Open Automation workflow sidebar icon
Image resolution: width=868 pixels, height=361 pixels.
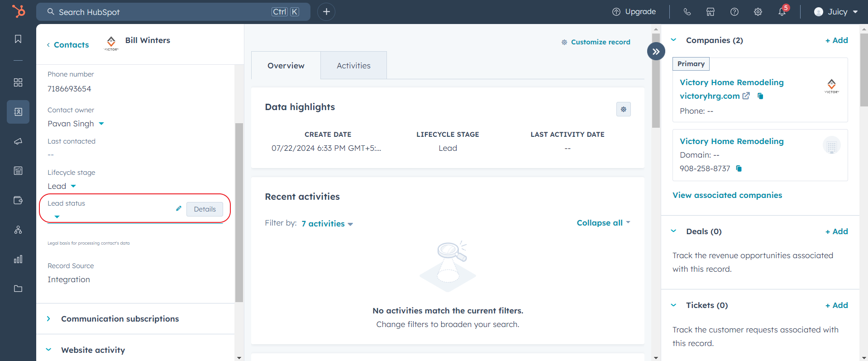[18, 230]
